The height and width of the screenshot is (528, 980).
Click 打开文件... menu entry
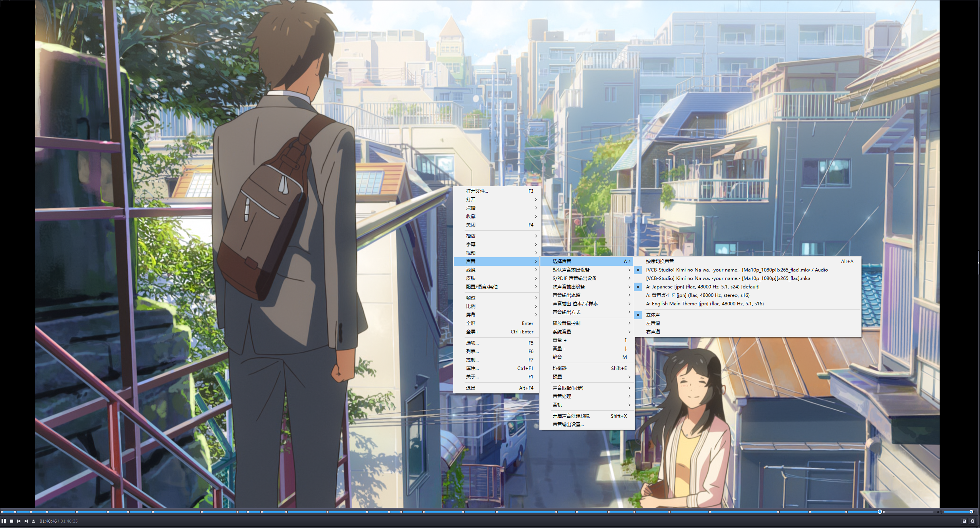coord(477,191)
